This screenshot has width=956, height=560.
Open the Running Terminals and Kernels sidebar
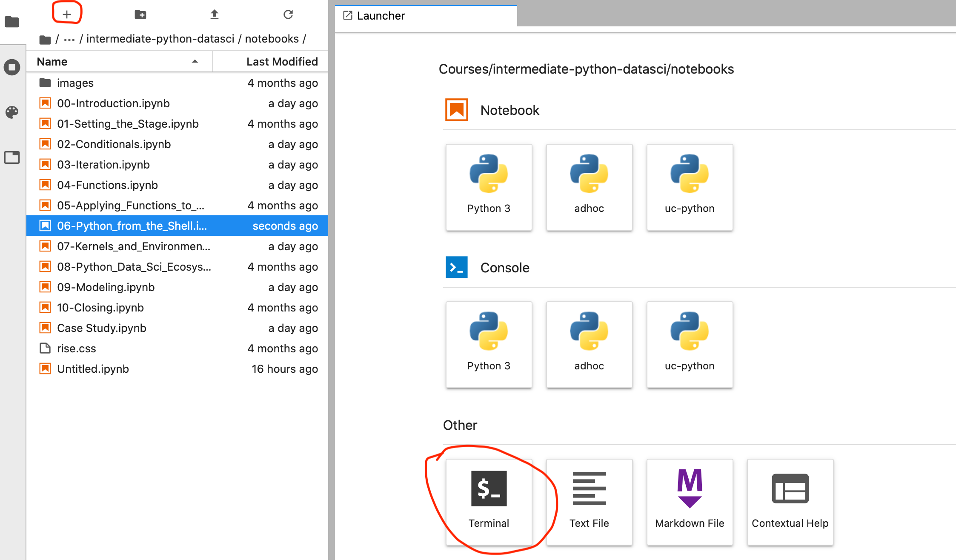pos(12,67)
